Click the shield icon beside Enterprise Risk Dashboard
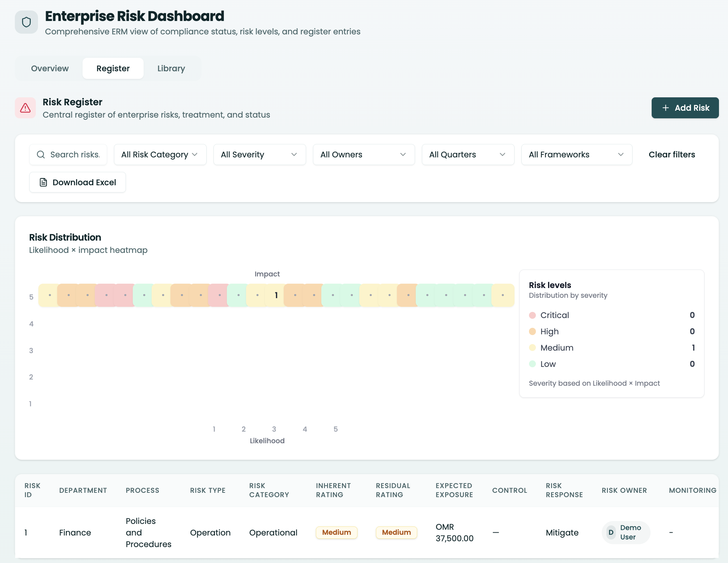Viewport: 728px width, 563px height. pyautogui.click(x=26, y=22)
